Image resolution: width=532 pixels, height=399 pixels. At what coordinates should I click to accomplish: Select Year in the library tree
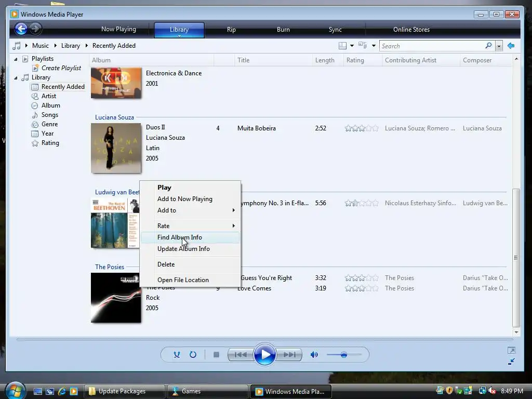47,134
